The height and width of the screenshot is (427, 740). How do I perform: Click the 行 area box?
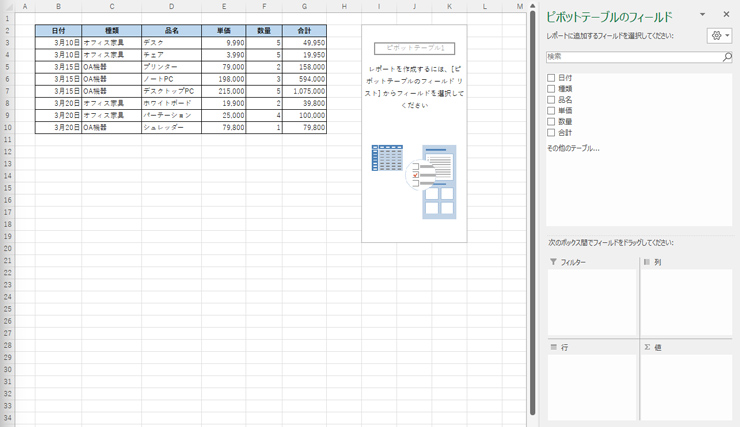pos(592,387)
